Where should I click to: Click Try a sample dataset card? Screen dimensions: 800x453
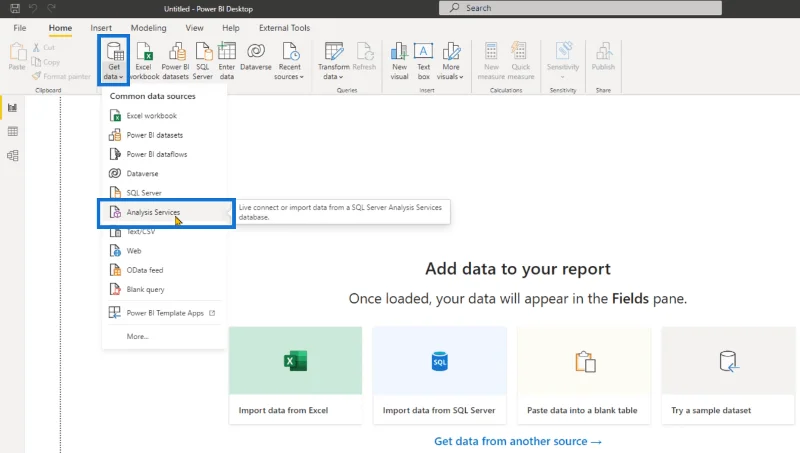click(728, 375)
